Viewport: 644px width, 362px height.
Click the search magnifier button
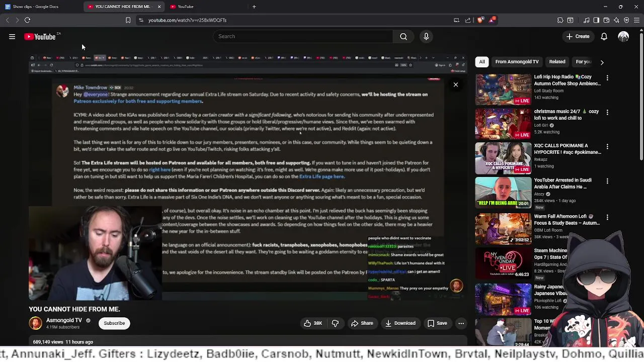pos(404,36)
